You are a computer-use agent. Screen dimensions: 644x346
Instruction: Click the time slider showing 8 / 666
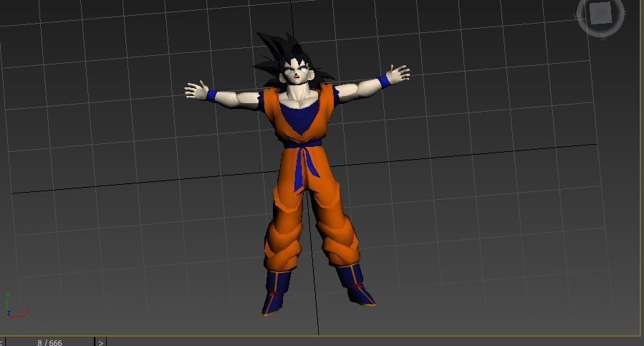coord(49,342)
